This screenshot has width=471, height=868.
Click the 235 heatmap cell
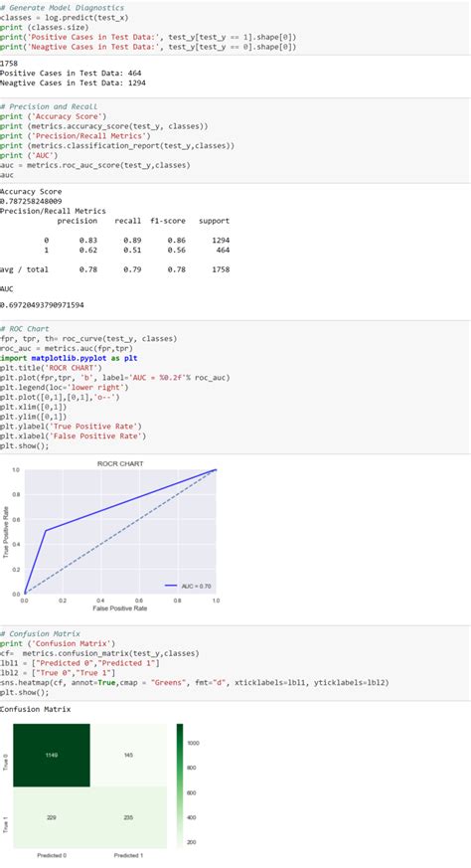pos(128,817)
